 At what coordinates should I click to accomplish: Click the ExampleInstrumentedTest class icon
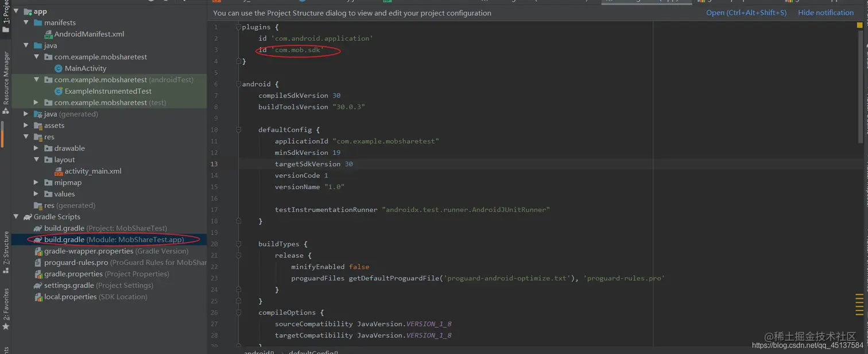coord(59,91)
